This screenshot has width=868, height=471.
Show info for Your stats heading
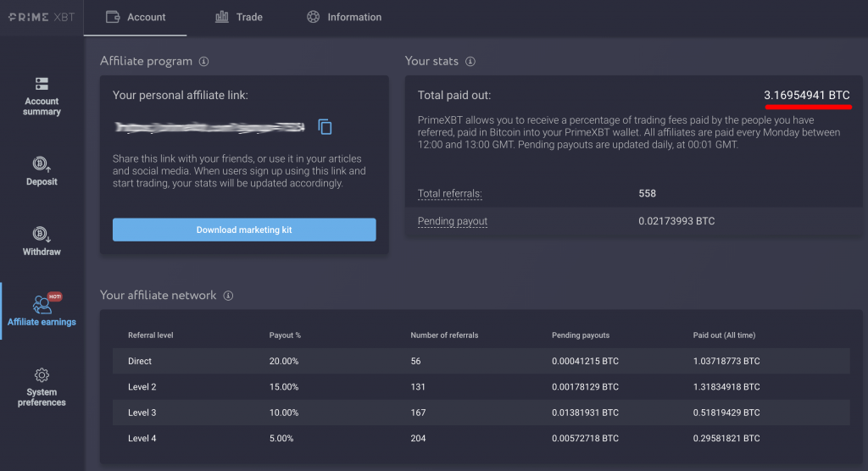(x=470, y=62)
